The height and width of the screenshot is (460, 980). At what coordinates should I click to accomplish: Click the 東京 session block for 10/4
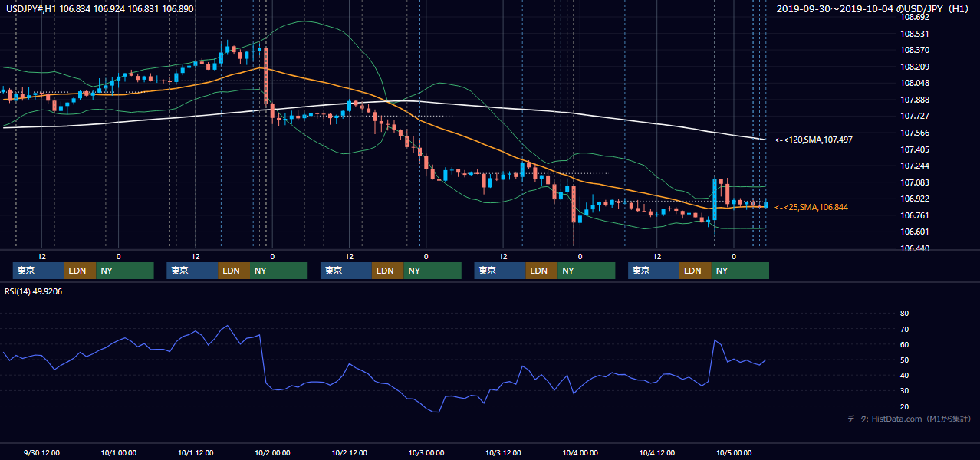653,271
